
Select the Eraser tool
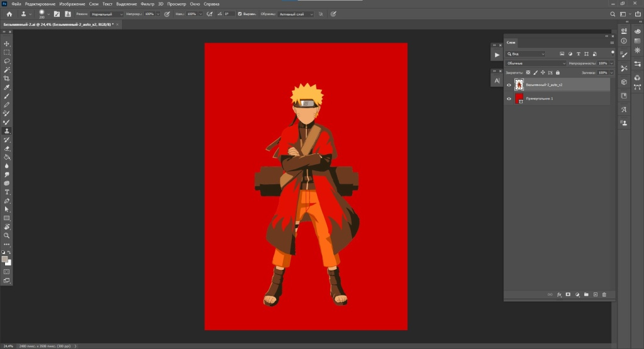(6, 148)
